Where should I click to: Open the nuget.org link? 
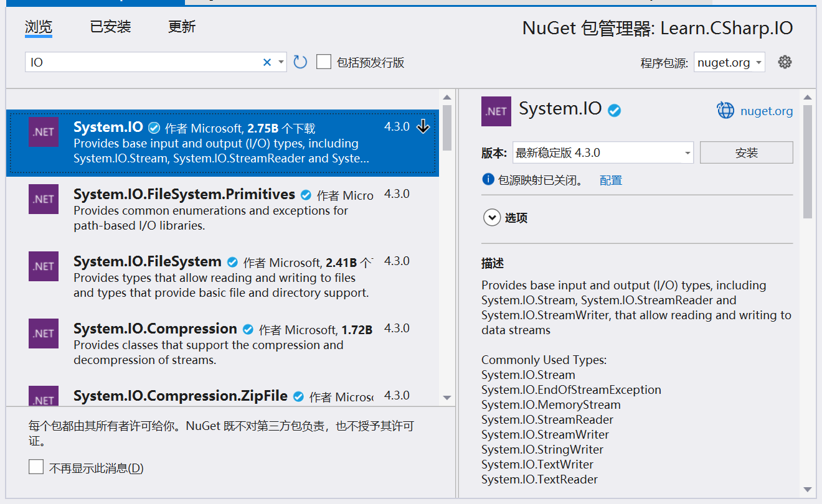(767, 111)
